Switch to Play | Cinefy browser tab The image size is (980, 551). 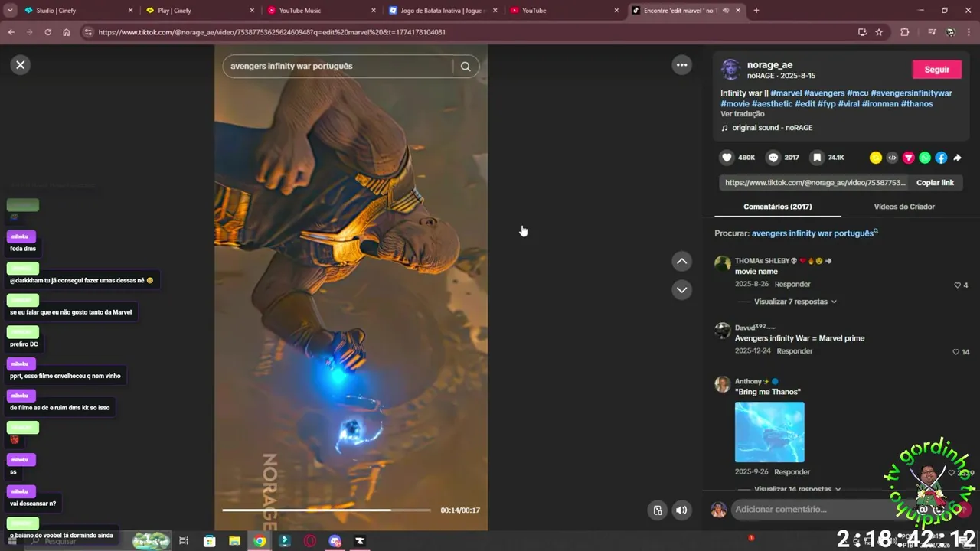point(201,11)
